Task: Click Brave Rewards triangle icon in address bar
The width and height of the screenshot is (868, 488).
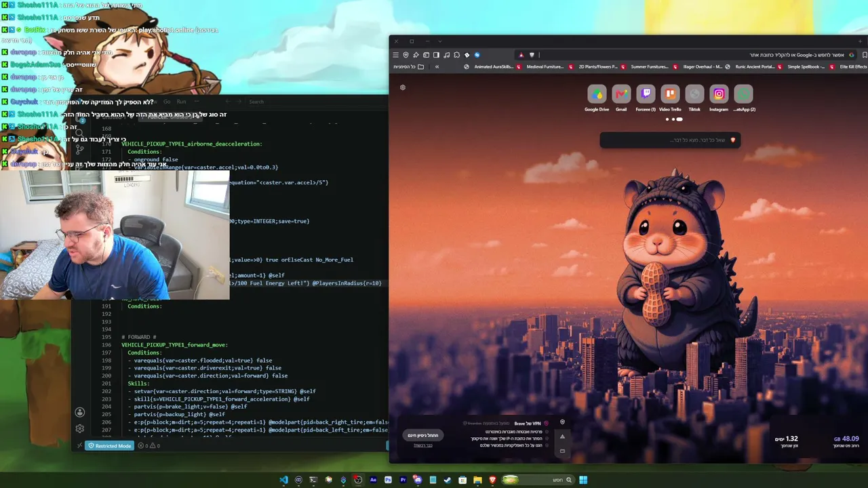Action: 521,55
